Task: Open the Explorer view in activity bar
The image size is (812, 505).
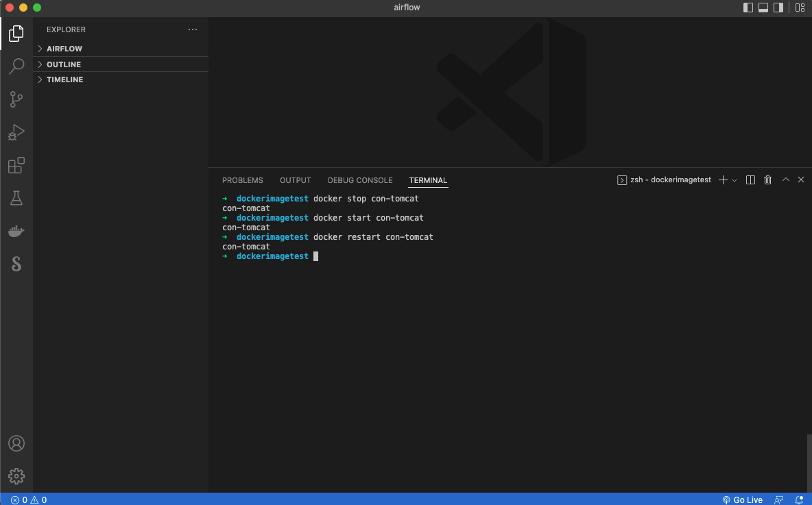Action: click(x=16, y=34)
